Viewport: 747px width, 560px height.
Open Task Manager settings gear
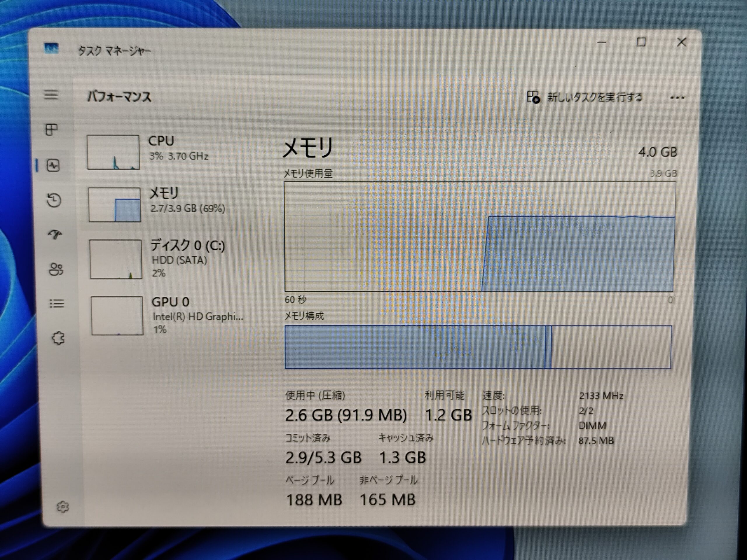(63, 507)
